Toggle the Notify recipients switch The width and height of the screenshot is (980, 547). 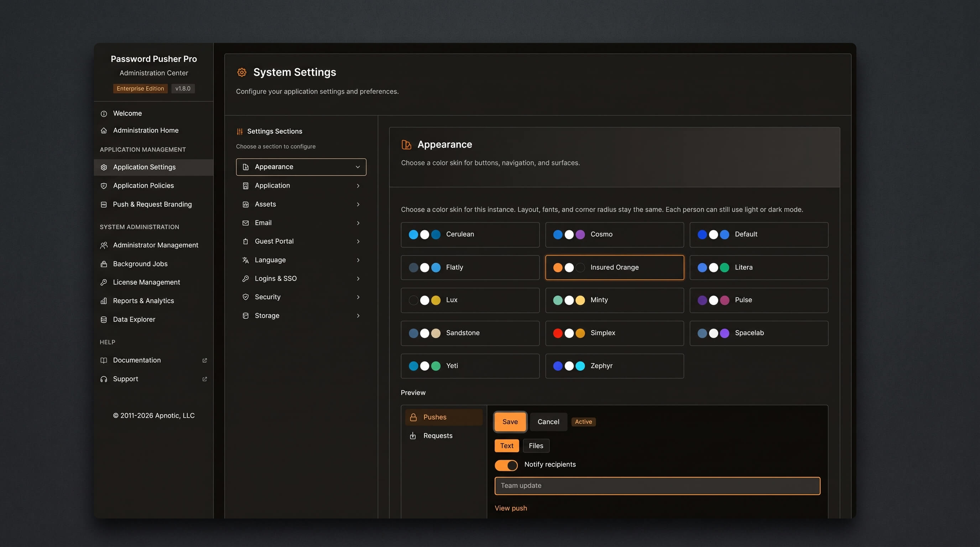[x=506, y=465]
